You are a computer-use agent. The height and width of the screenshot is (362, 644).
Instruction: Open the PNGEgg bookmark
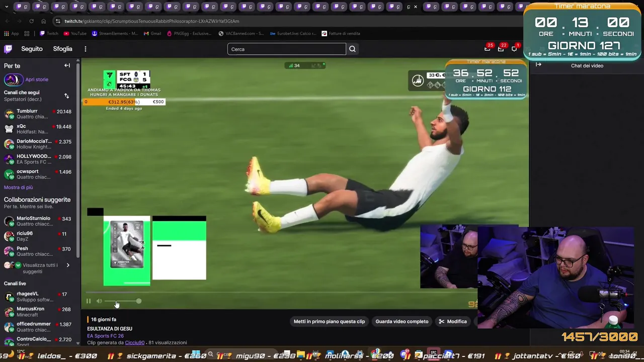[189, 34]
